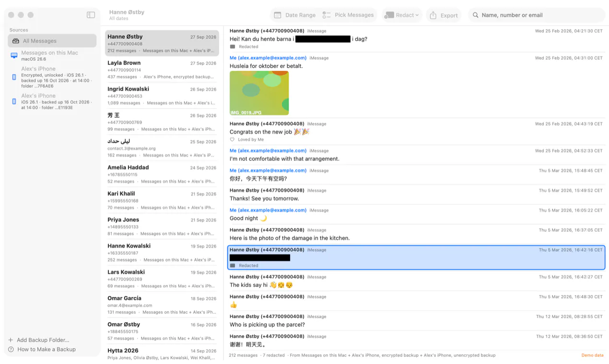
Task: Open the Ingrid Kowalski conversation
Action: (x=162, y=96)
